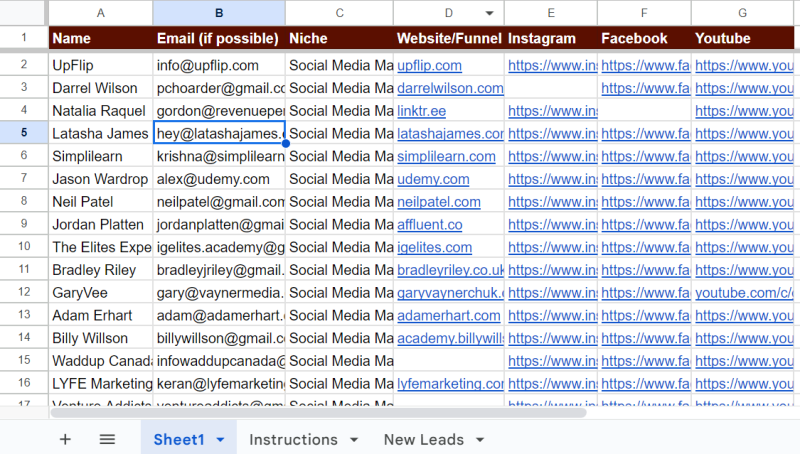
Task: Click the 'Niche' header cell
Action: pyautogui.click(x=339, y=38)
